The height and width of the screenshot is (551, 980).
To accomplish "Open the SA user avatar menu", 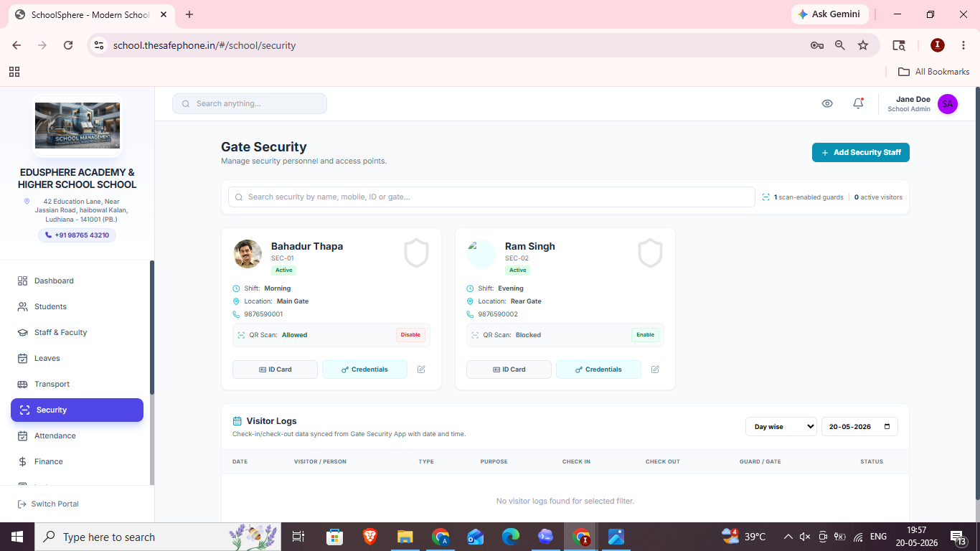I will click(x=948, y=104).
